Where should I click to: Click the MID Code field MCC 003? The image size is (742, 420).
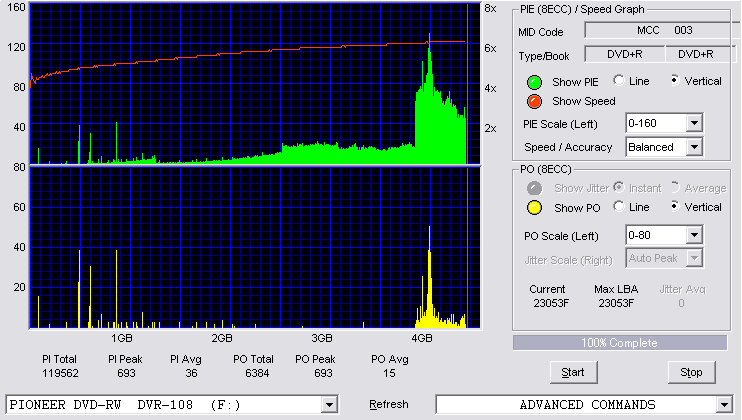click(x=662, y=30)
